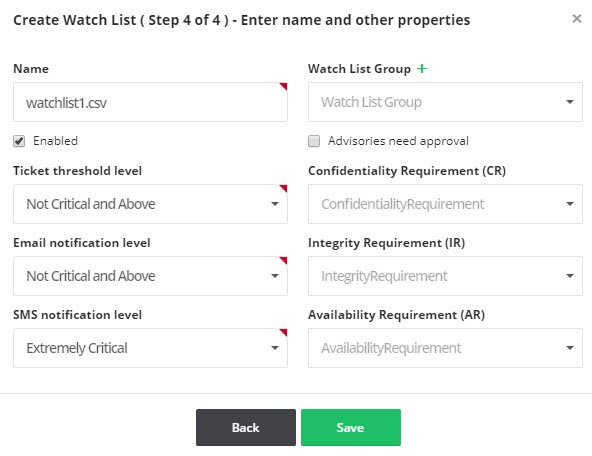This screenshot has width=592, height=456.
Task: Click the Advisories need approval label
Action: (398, 141)
